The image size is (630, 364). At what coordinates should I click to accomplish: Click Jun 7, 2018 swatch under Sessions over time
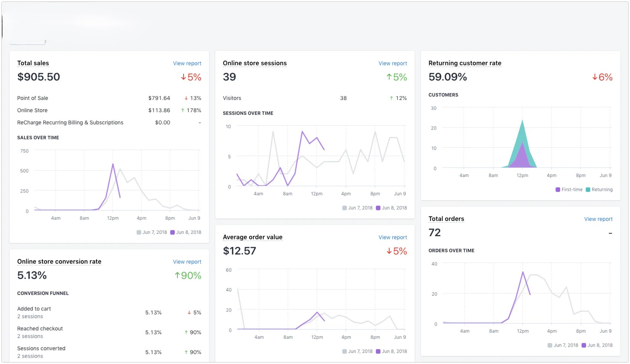point(345,208)
